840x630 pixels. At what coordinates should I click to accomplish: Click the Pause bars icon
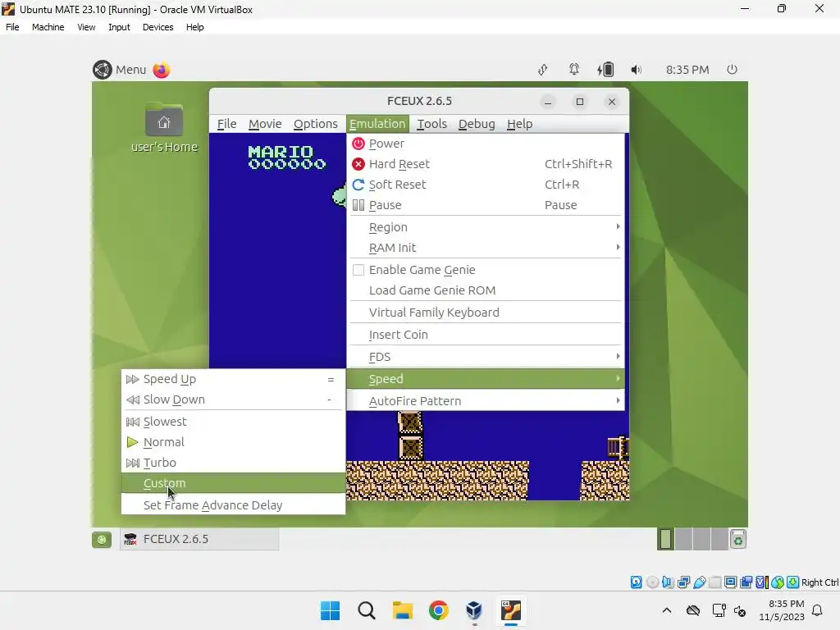pos(358,204)
